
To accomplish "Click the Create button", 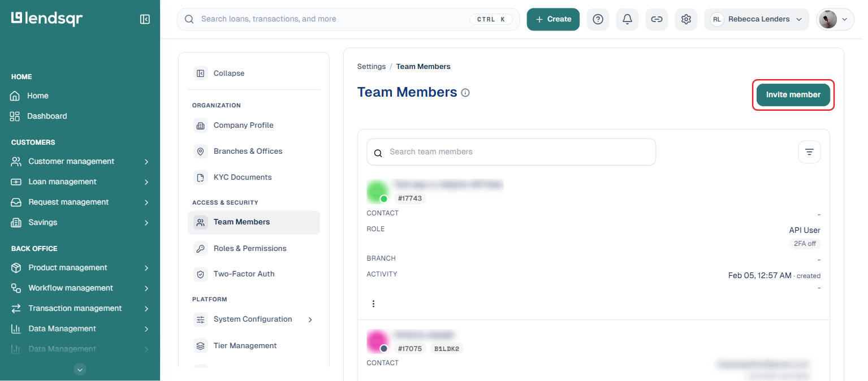I will (x=553, y=19).
